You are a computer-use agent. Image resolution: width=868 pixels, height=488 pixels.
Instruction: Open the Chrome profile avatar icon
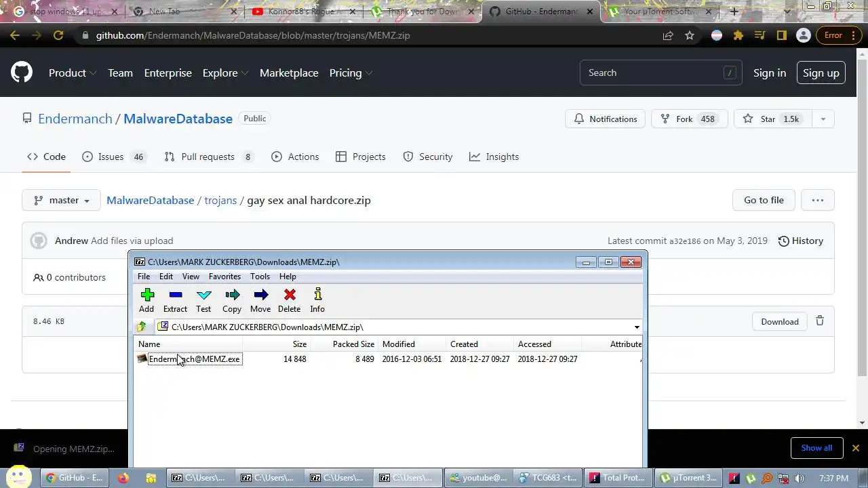(x=804, y=35)
